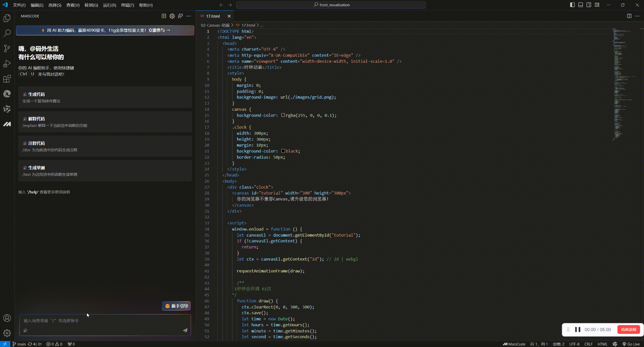
Task: Open the HTML language mode selector
Action: (x=602, y=344)
